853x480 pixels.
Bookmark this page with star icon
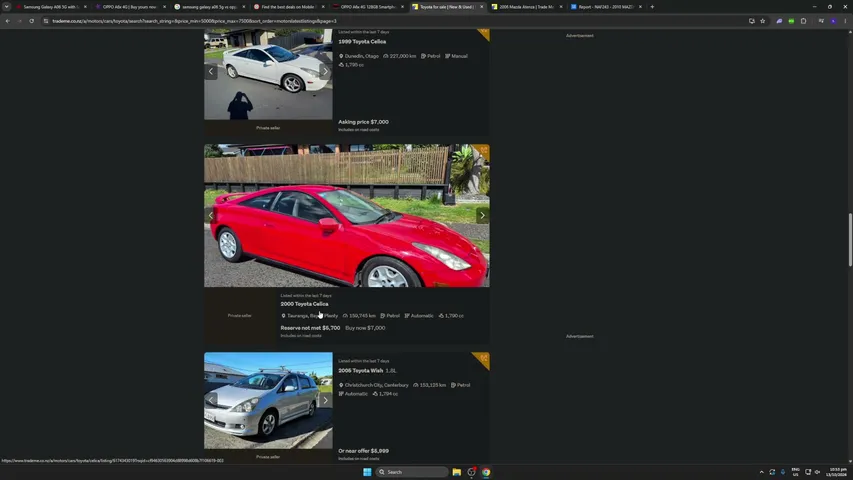coord(763,21)
